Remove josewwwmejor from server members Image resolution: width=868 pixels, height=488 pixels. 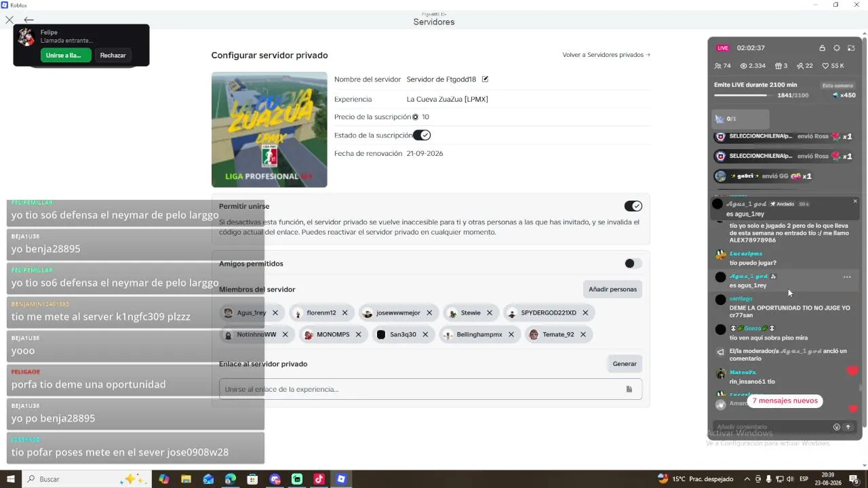(x=429, y=313)
